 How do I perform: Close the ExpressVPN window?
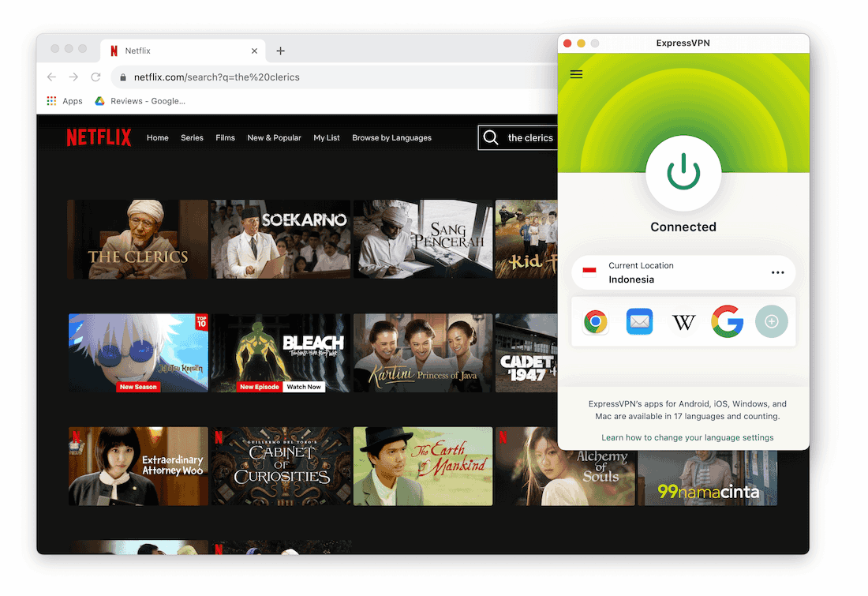(567, 43)
